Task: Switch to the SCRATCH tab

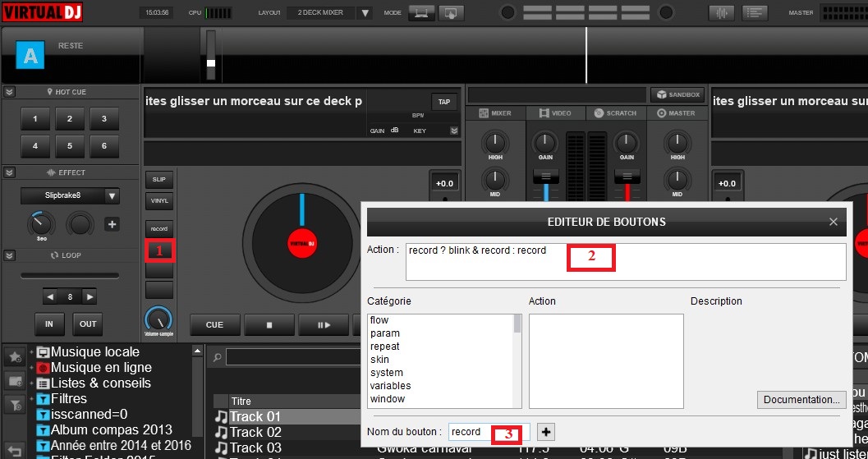Action: pos(616,113)
